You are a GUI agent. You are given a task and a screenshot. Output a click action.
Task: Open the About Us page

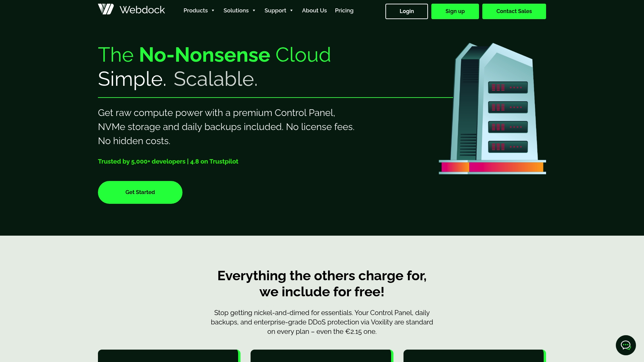pos(314,11)
